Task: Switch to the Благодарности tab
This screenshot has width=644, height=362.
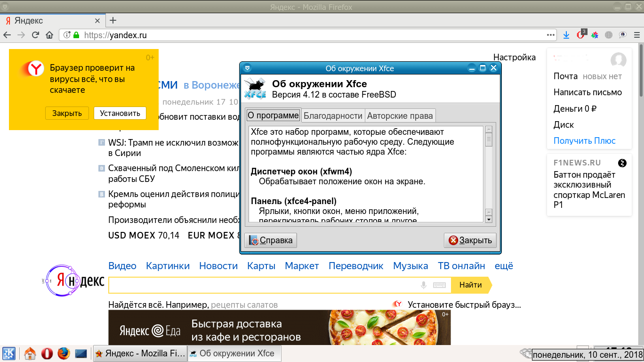Action: (333, 116)
